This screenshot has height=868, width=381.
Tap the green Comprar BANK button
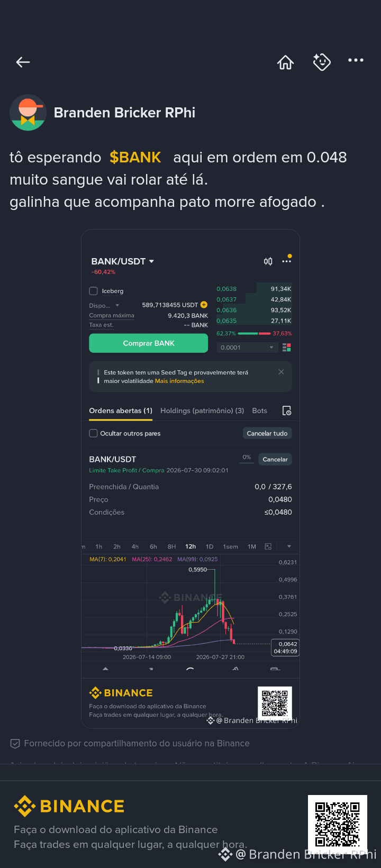(149, 343)
